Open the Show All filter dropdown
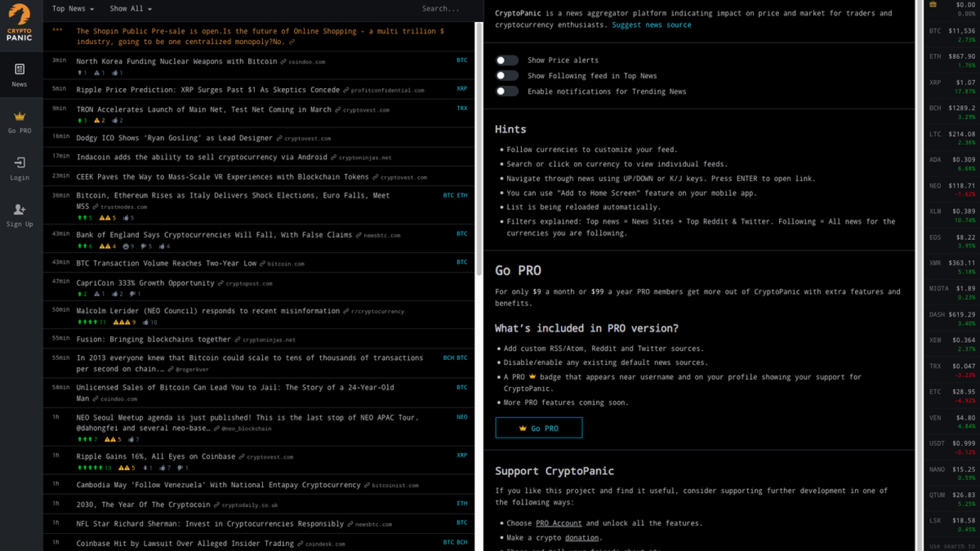This screenshot has height=551, width=980. [130, 9]
